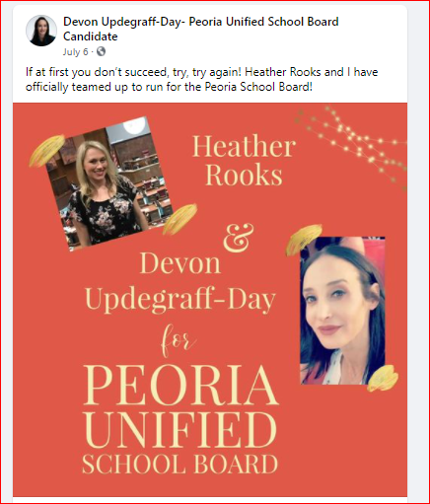Click the word Candidate under the page title
Screen dimensions: 430x504
(x=90, y=36)
